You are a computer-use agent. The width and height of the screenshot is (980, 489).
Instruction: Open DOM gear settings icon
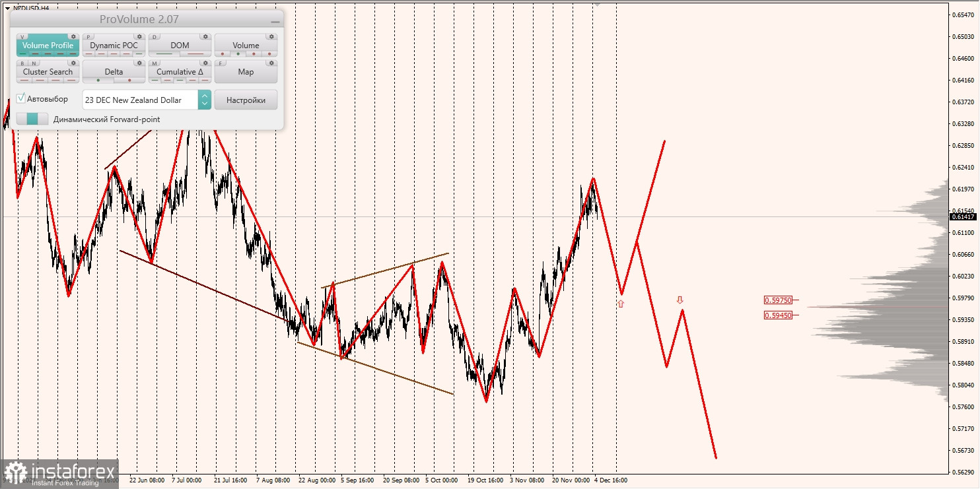click(205, 36)
